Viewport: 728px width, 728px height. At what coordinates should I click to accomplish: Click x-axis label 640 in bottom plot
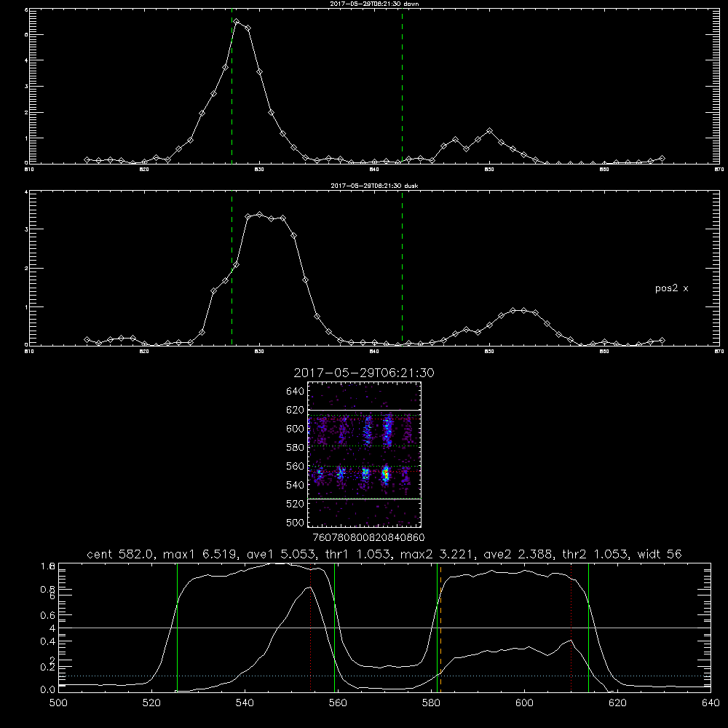point(711,703)
